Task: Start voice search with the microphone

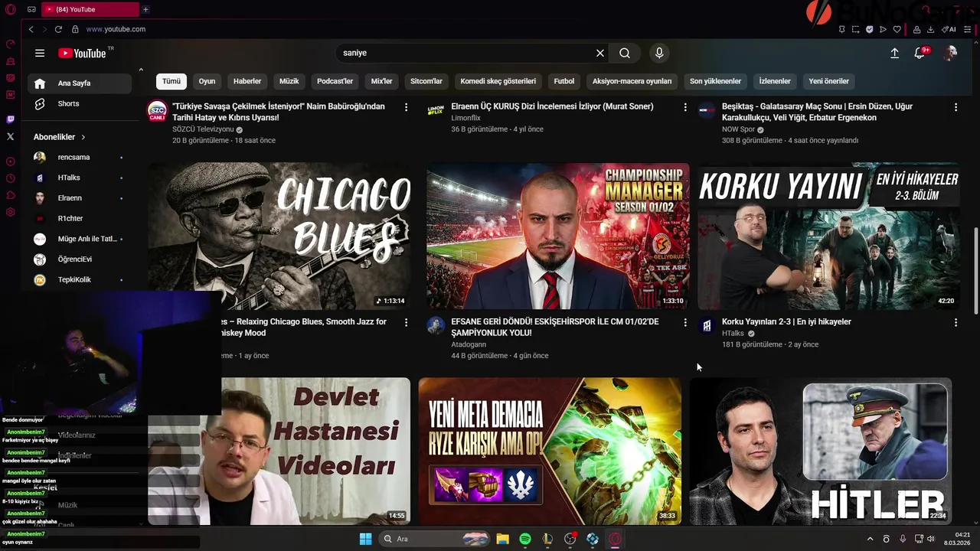Action: [x=659, y=53]
